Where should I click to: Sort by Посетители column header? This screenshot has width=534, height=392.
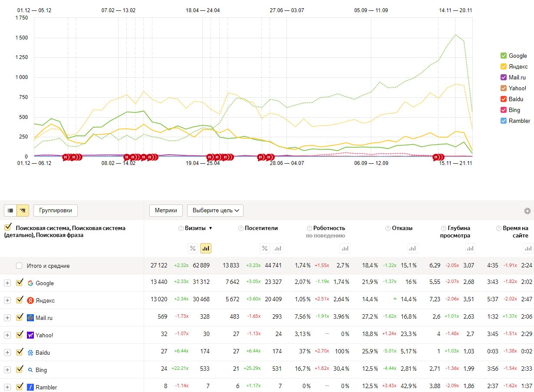(x=261, y=228)
